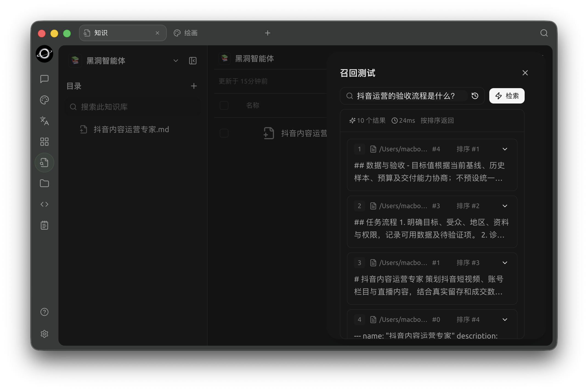Click the planet app logo avatar
Screen dimensions: 588x391
tap(44, 54)
